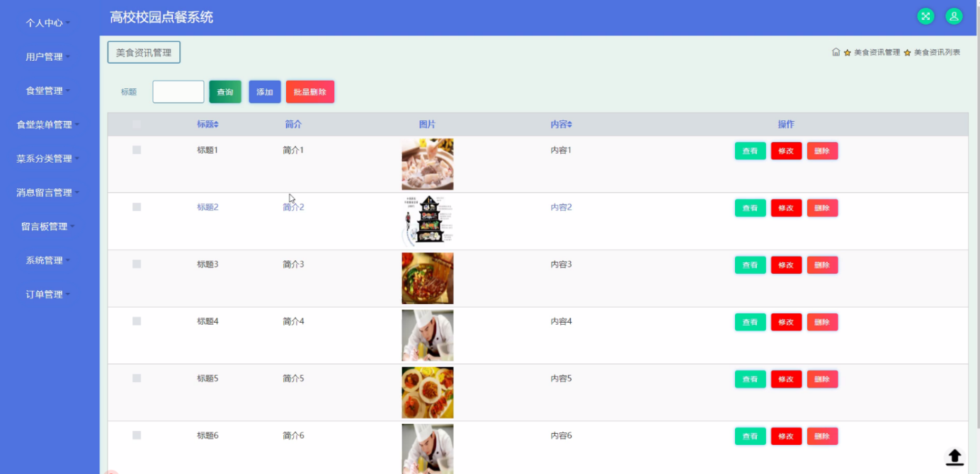Expand the 订单管理 sidebar menu
The width and height of the screenshot is (980, 474).
[x=49, y=294]
